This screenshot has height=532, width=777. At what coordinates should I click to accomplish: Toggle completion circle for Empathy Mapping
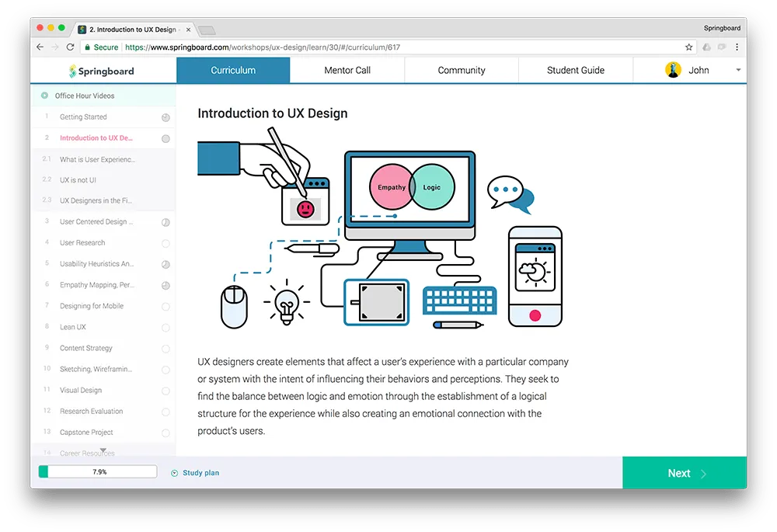pyautogui.click(x=166, y=285)
